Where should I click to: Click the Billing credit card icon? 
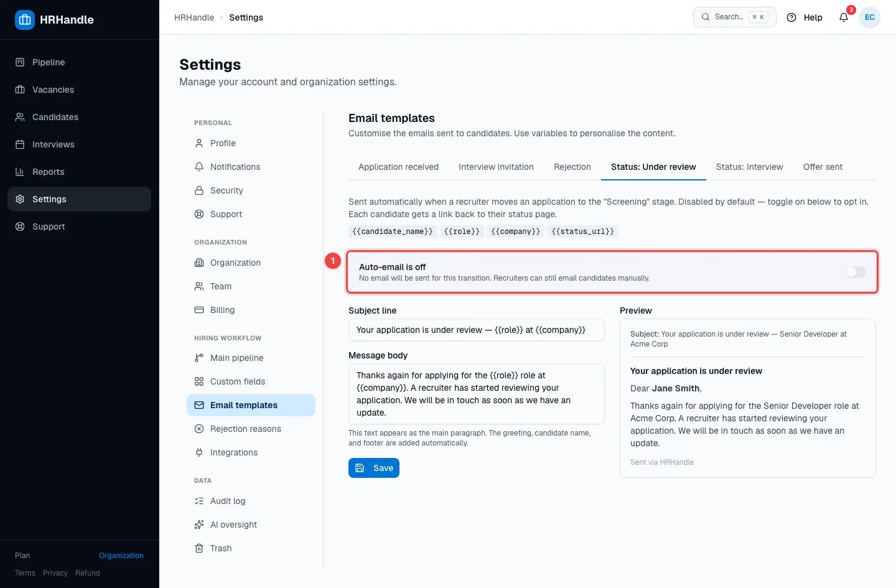click(199, 310)
